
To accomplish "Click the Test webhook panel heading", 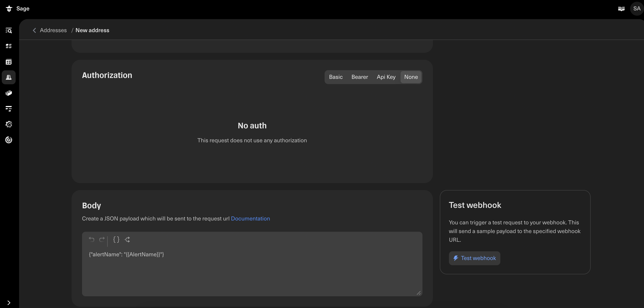I will (475, 205).
